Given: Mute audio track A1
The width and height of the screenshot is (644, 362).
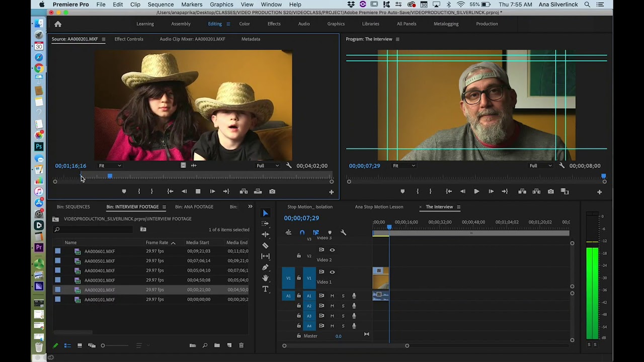Looking at the screenshot, I should 332,296.
